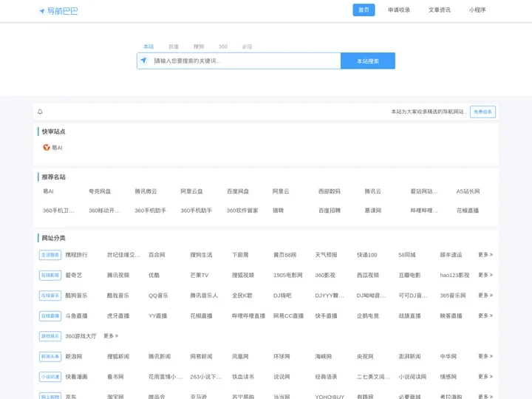This screenshot has height=399, width=532.
Task: Click the 游戏娱乐 category tag
Action: (x=50, y=336)
